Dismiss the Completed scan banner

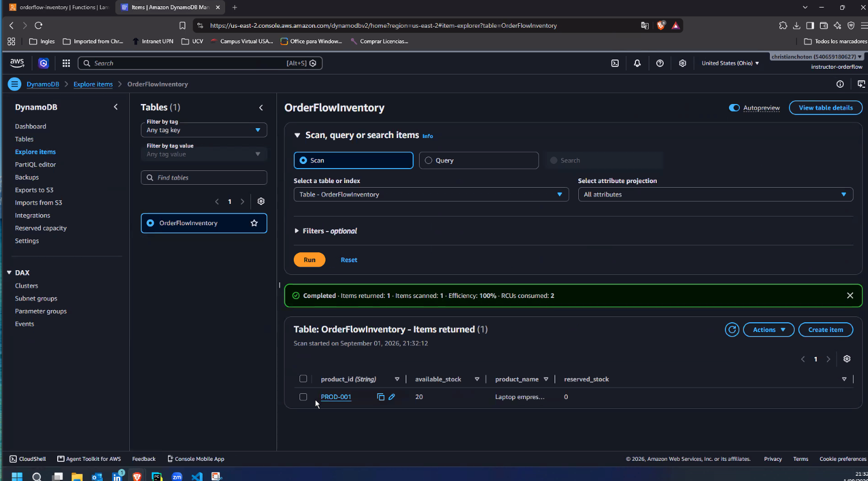pos(850,296)
